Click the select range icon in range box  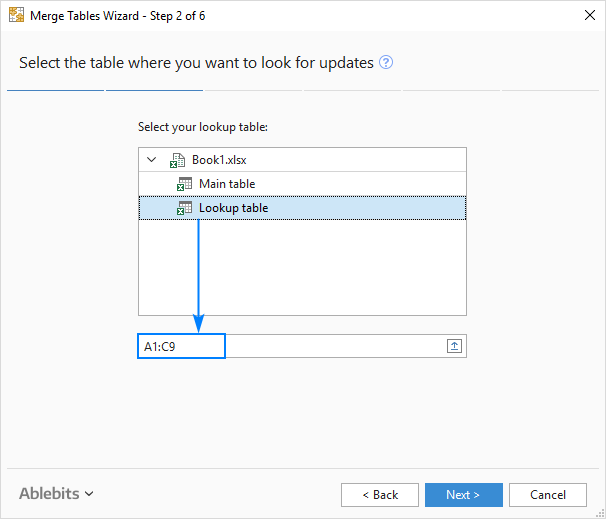454,346
